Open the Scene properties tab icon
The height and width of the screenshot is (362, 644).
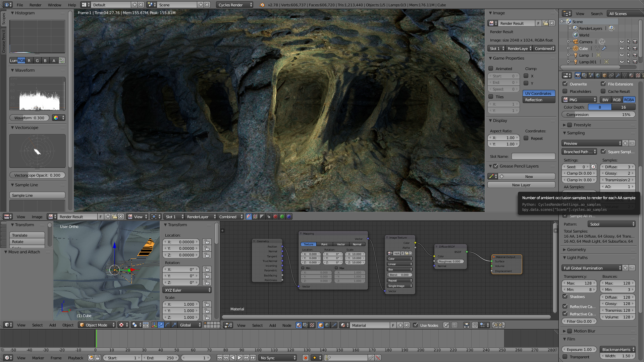pyautogui.click(x=591, y=75)
